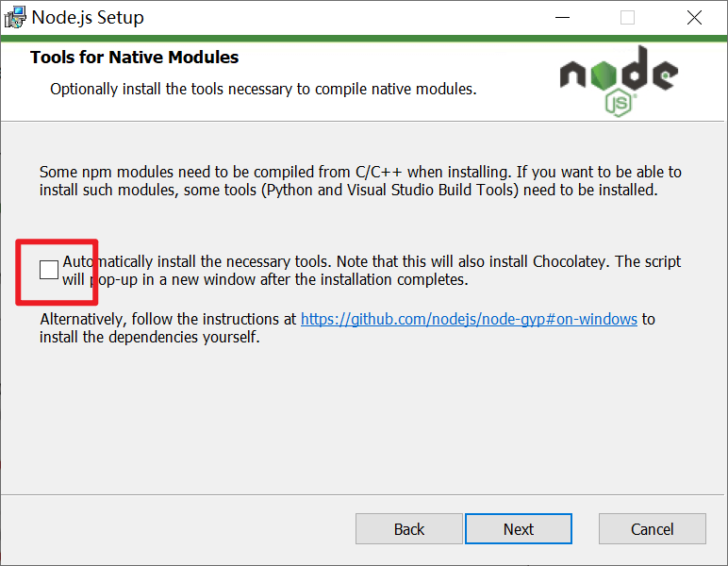Click the "install the dependencies yourself" text
Image resolution: width=728 pixels, height=566 pixels.
pos(149,337)
